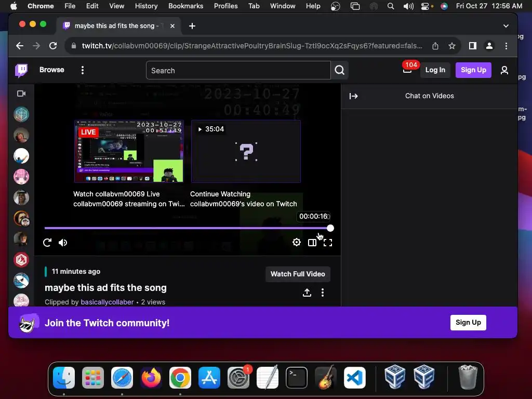Open Chrome's three-dot menu
Screen dimensions: 532x399
pyautogui.click(x=506, y=46)
